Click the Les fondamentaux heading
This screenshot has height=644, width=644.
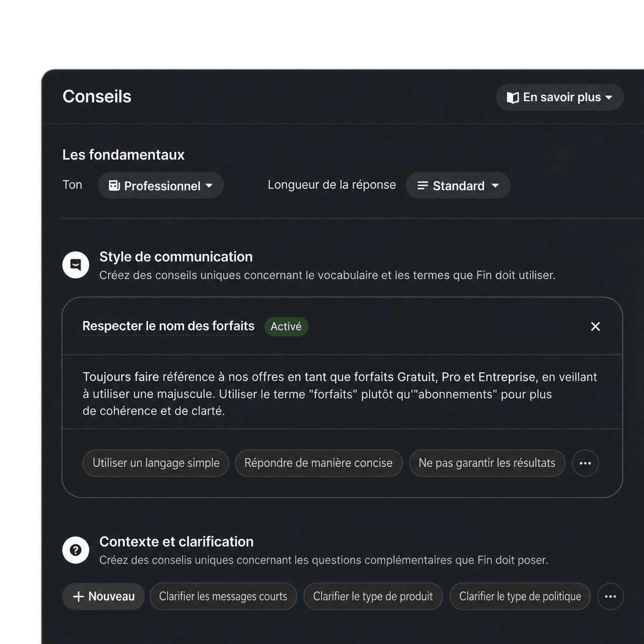pos(123,155)
